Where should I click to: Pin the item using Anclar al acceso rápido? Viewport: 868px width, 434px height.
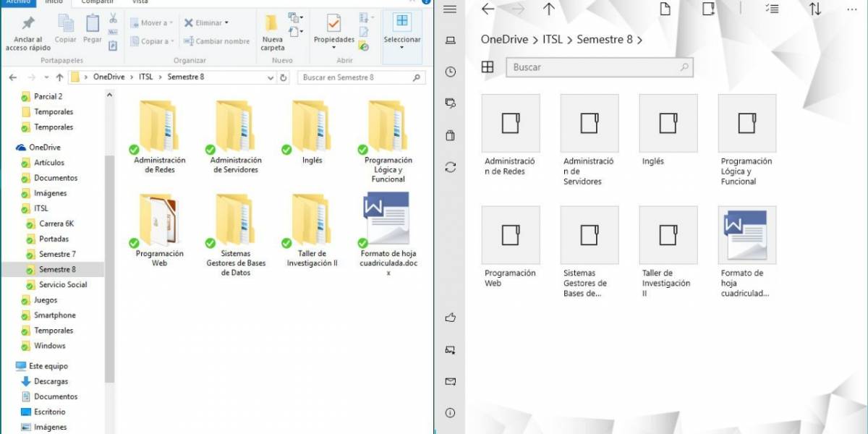point(28,33)
